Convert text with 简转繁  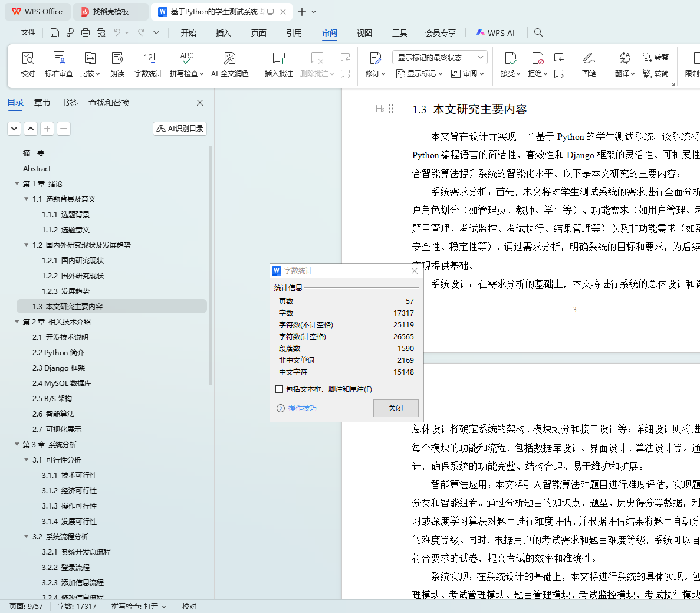click(x=655, y=57)
